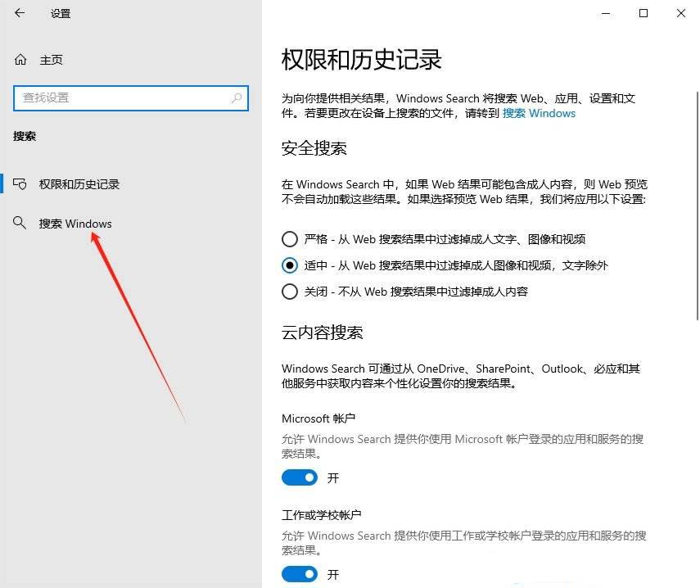The height and width of the screenshot is (588, 700).
Task: Focus the 查找设置 search field
Action: point(131,98)
